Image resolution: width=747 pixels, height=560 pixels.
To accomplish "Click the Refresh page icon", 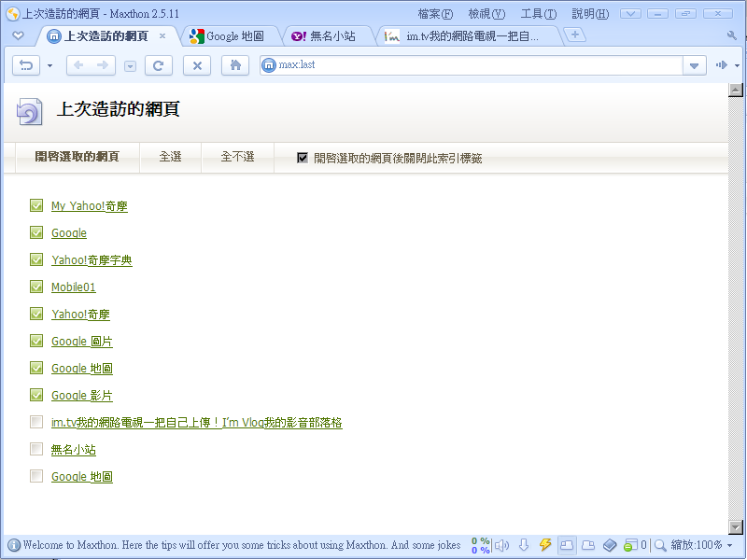I will [x=158, y=65].
